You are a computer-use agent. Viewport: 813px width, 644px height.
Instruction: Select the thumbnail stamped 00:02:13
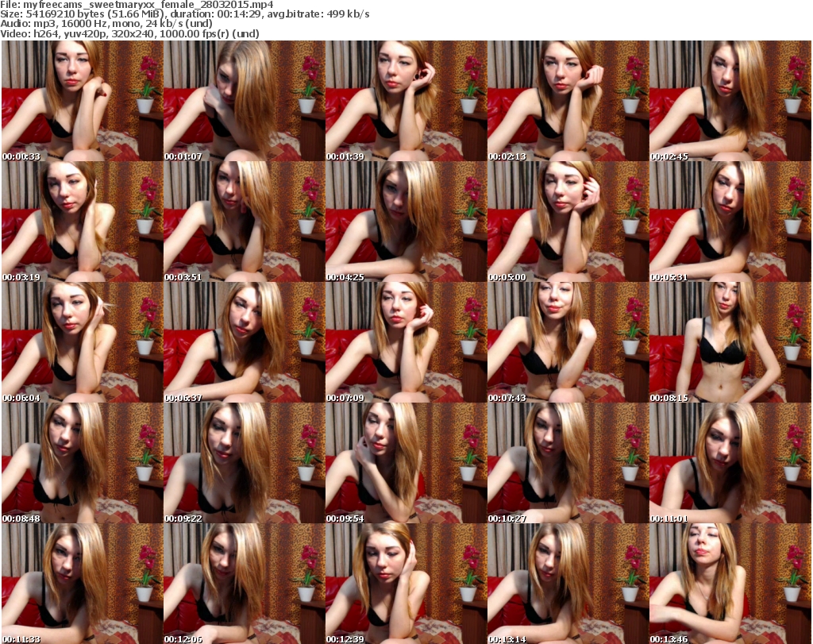[x=568, y=101]
